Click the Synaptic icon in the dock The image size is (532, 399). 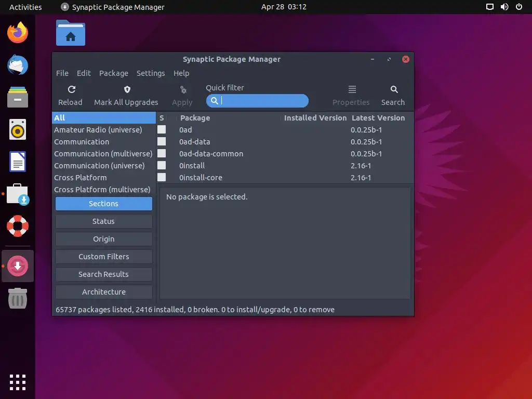(x=18, y=266)
